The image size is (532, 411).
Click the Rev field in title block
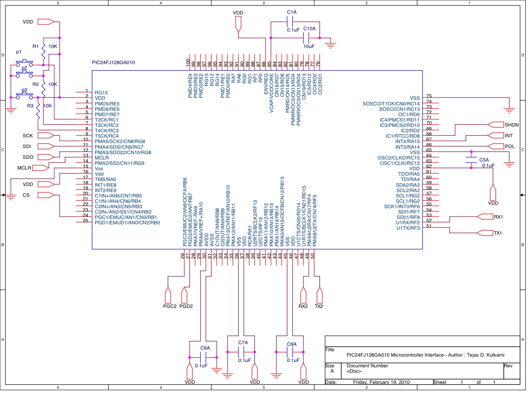click(512, 371)
